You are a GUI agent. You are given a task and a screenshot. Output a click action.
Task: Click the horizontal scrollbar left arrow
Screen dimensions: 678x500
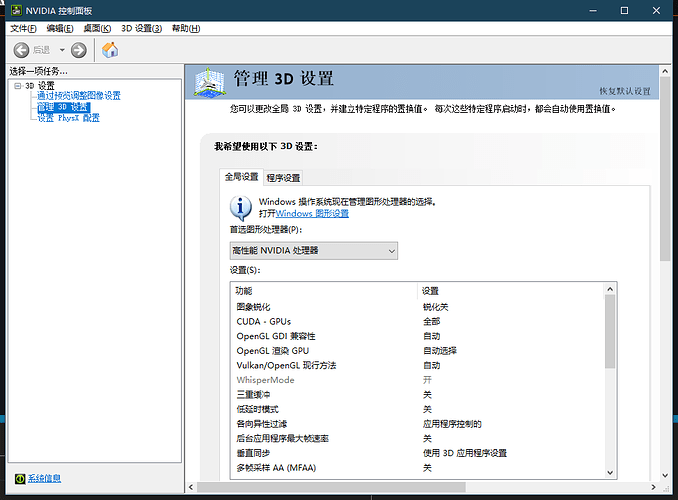tap(191, 487)
